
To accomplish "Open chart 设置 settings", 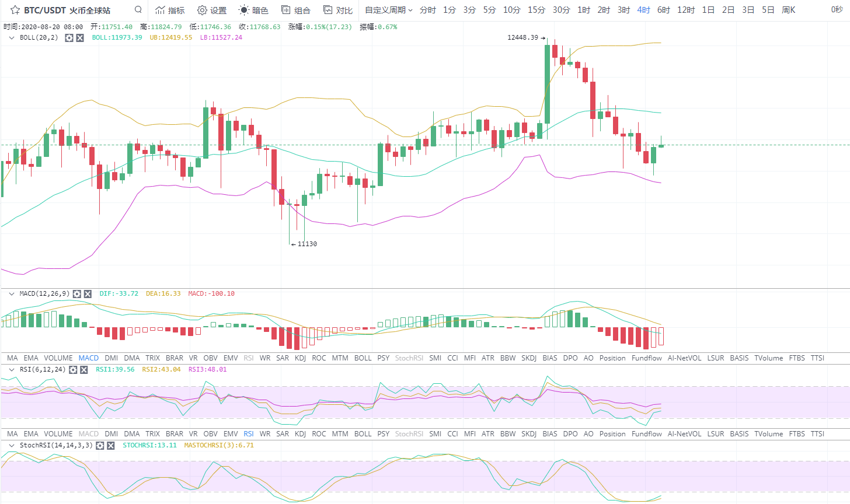I will [x=212, y=10].
